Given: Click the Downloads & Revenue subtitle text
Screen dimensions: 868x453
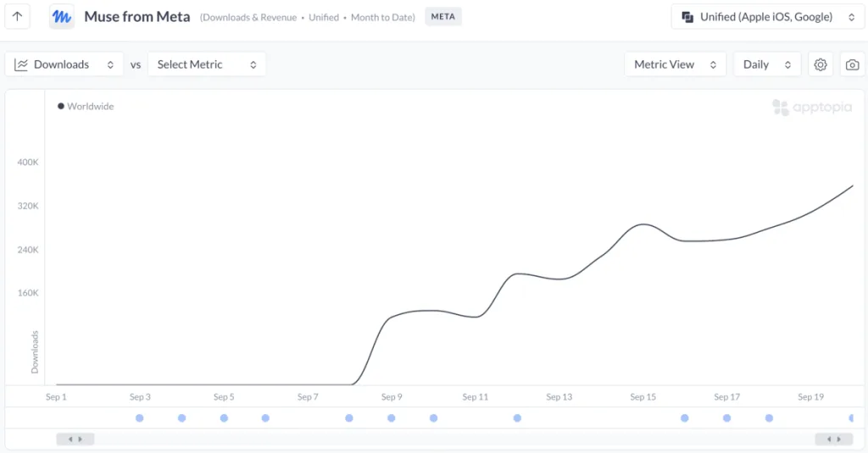Looking at the screenshot, I should 248,18.
